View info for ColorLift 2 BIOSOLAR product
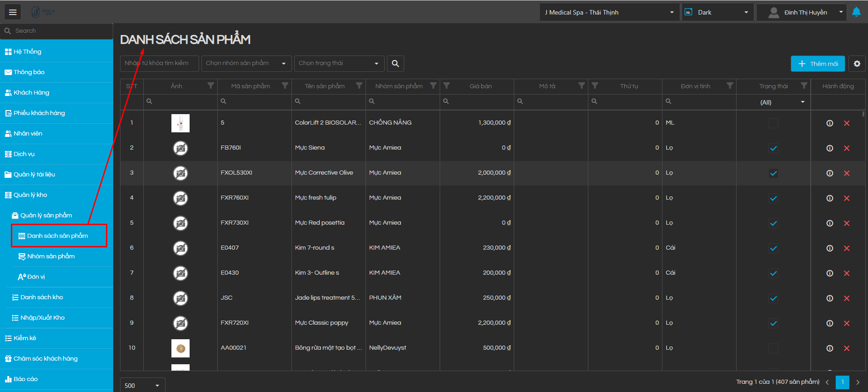 [x=829, y=123]
